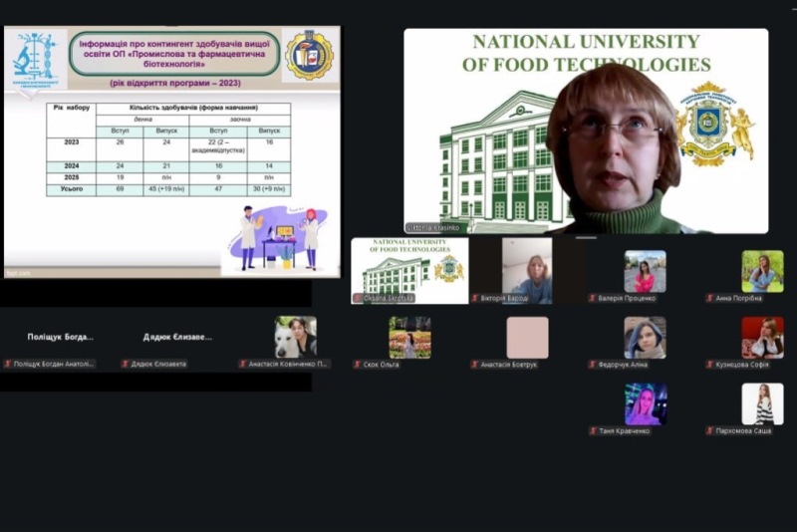Click the '69' total cell
Image resolution: width=797 pixels, height=532 pixels.
click(x=120, y=189)
